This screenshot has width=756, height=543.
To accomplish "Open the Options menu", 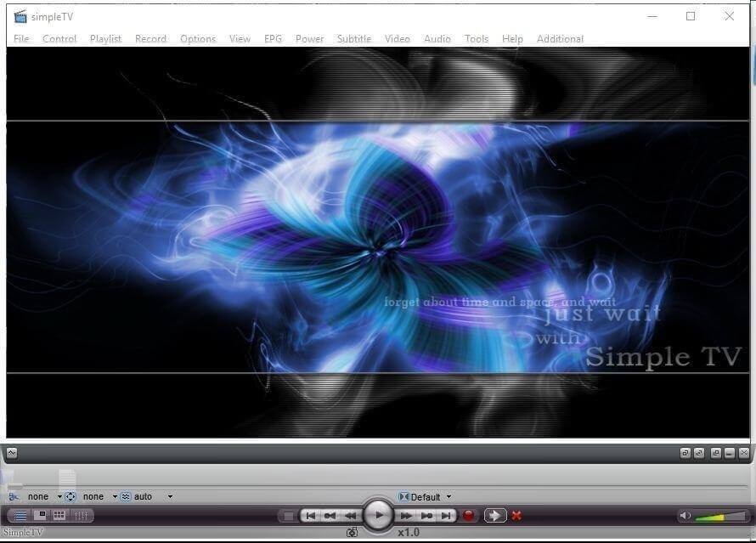I will click(198, 38).
